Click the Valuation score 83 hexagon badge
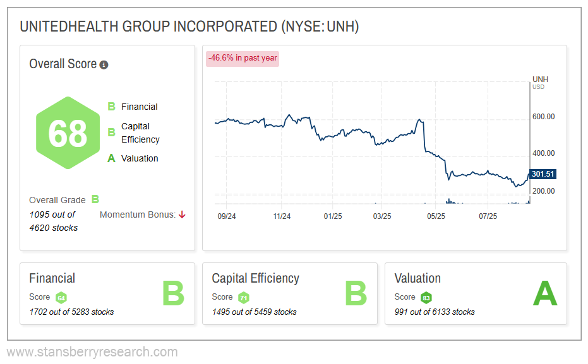This screenshot has width=588, height=364. [x=426, y=297]
